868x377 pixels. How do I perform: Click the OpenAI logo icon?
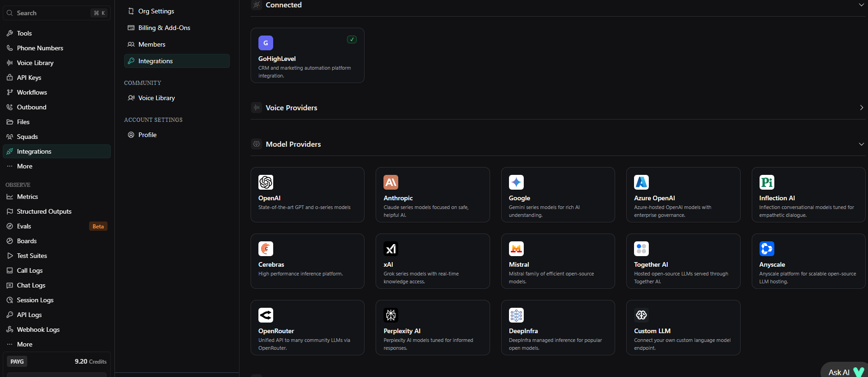pos(266,182)
